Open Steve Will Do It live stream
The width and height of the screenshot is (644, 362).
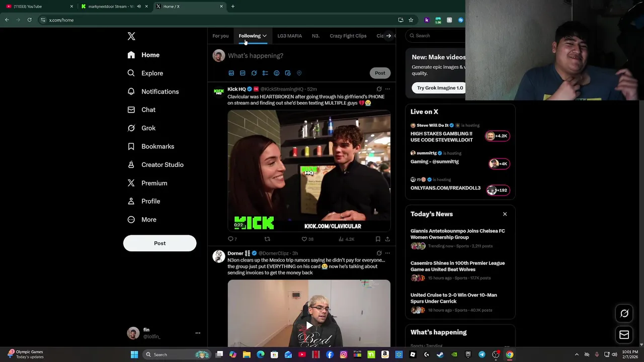tap(442, 137)
